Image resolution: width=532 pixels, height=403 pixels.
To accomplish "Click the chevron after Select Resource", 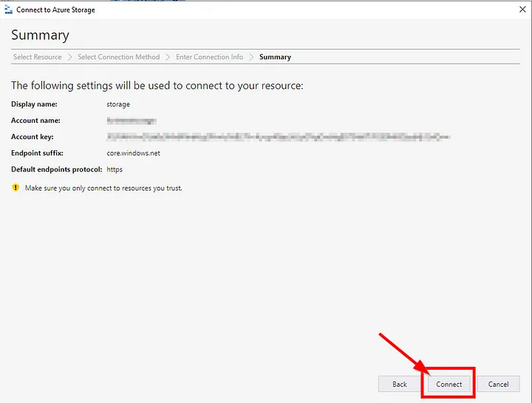I will [70, 57].
